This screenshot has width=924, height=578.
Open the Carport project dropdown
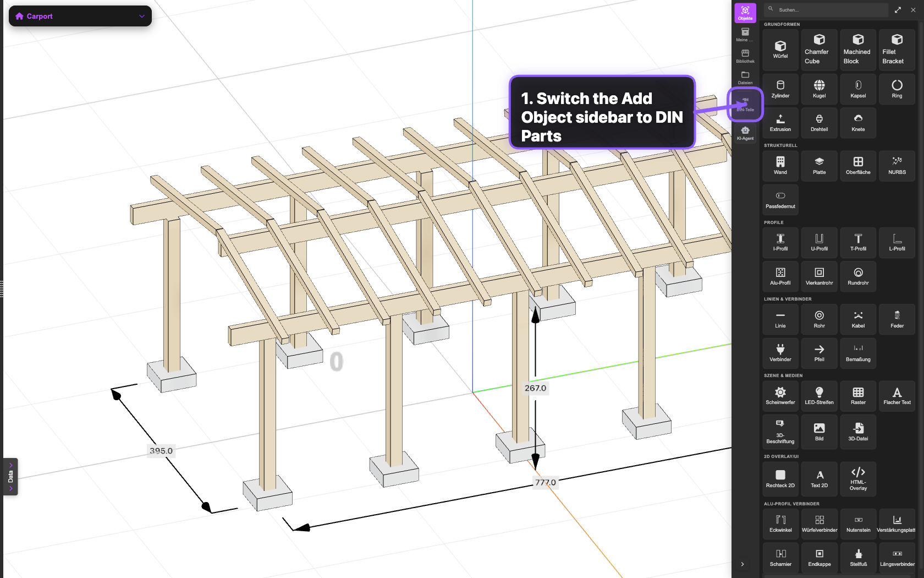(x=80, y=16)
